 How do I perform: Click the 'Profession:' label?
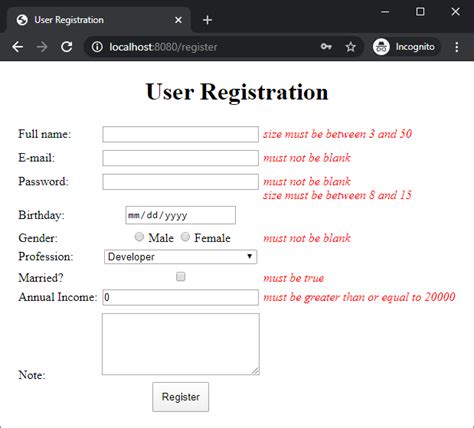coord(46,257)
